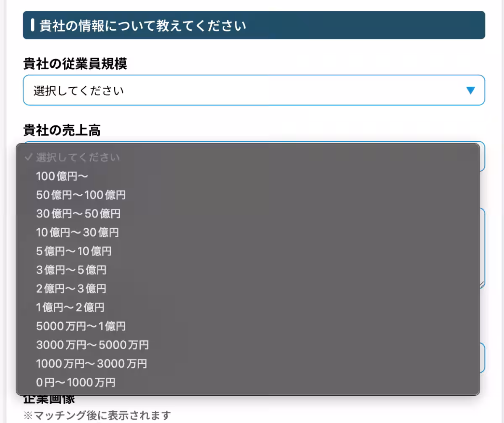The image size is (504, 423).
Task: Pick the 0円〜1000万円 option
Action: click(x=76, y=382)
